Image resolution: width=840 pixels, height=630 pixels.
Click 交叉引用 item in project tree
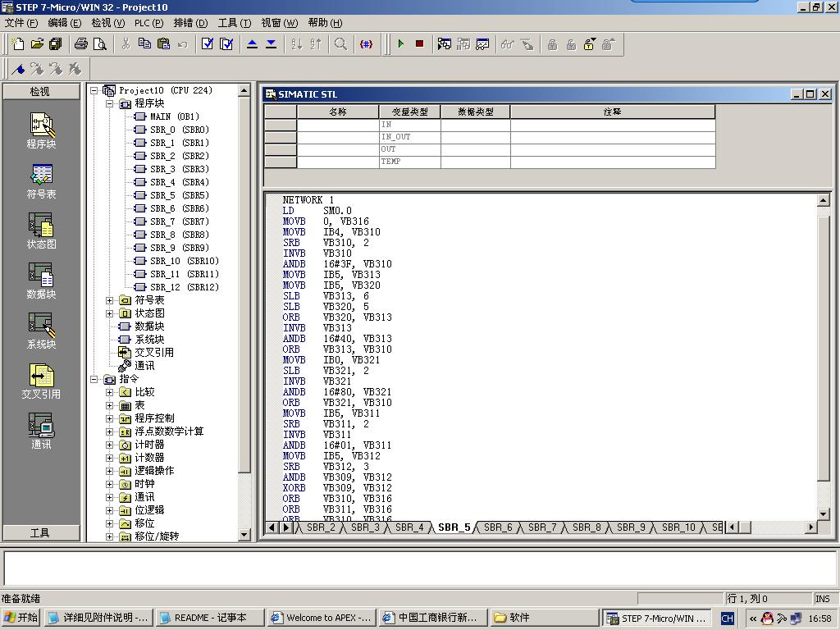(153, 353)
